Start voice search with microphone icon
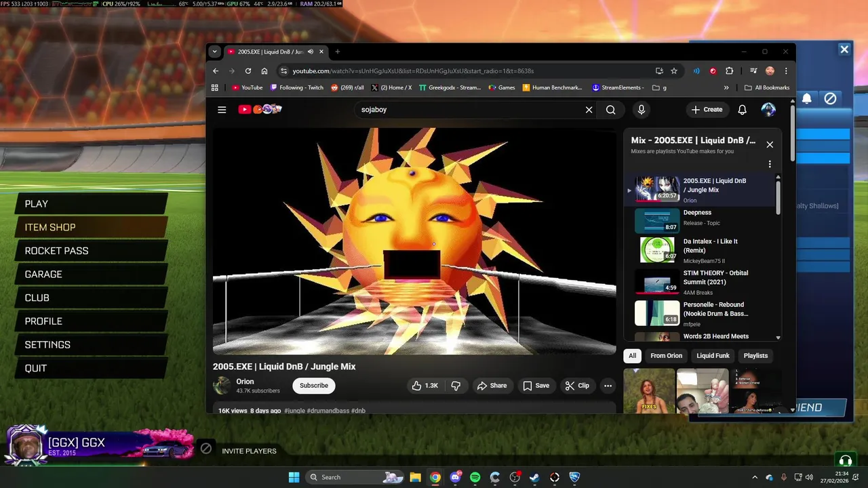The height and width of the screenshot is (488, 868). point(642,110)
